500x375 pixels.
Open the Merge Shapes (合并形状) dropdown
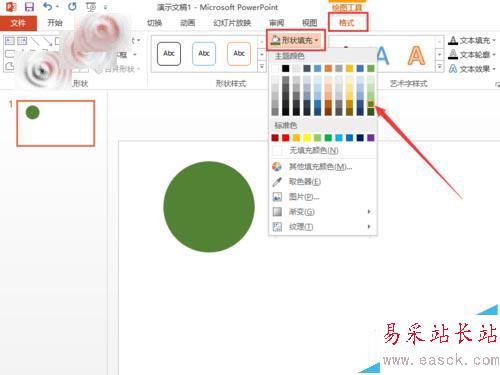pos(118,69)
